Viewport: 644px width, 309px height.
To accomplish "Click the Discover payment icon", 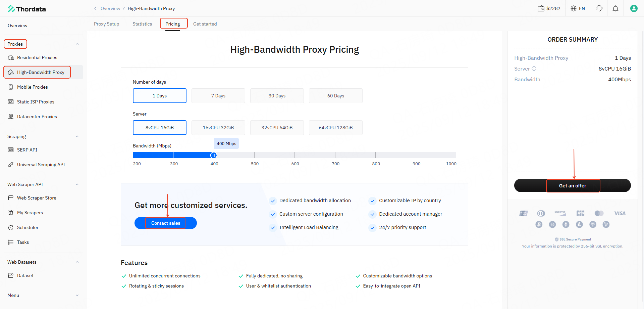I will (x=560, y=213).
